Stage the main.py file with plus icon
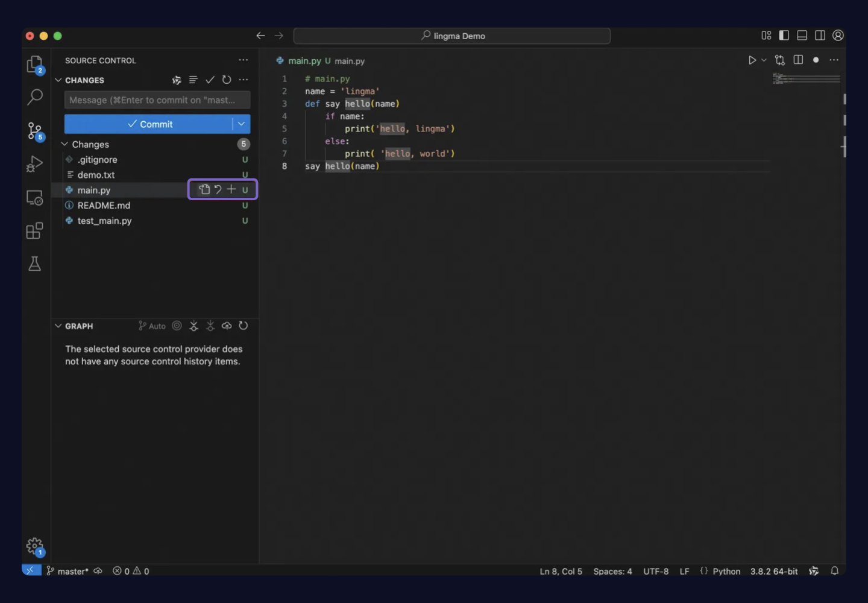The image size is (868, 603). click(231, 189)
